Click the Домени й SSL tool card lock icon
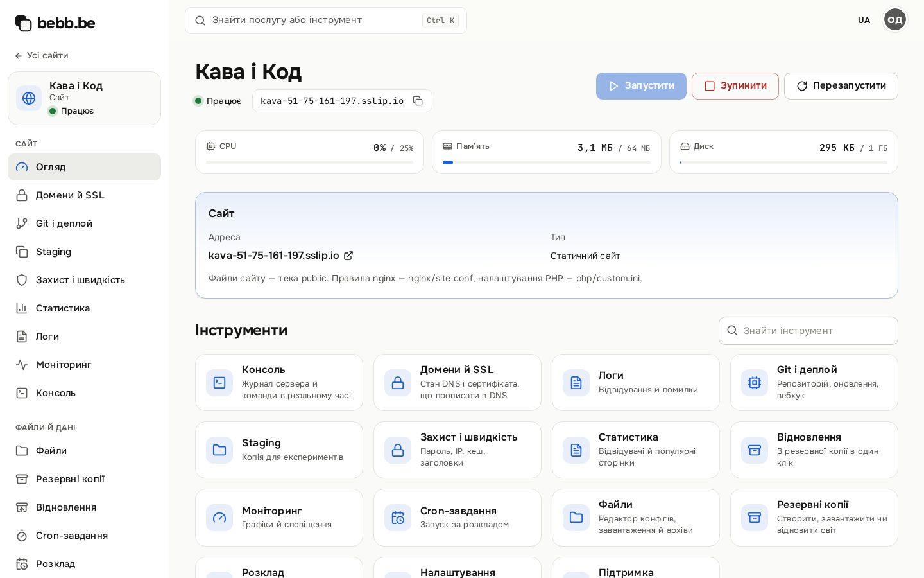The height and width of the screenshot is (578, 924). point(398,383)
